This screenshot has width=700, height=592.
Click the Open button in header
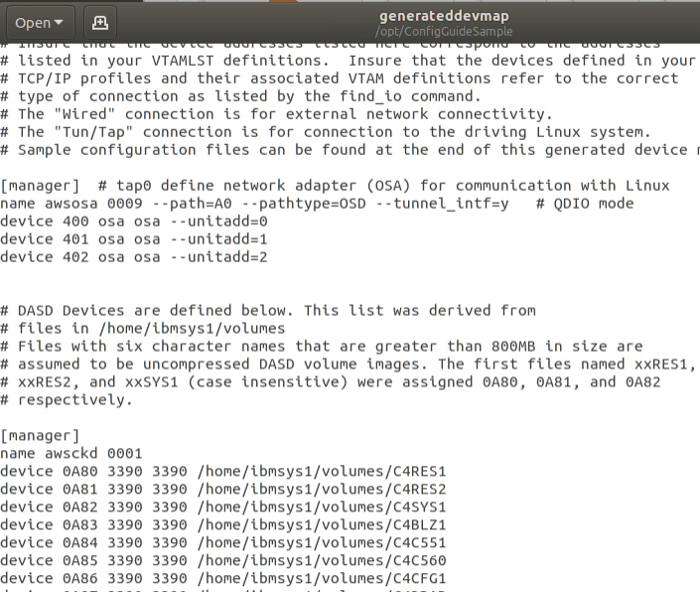32,22
